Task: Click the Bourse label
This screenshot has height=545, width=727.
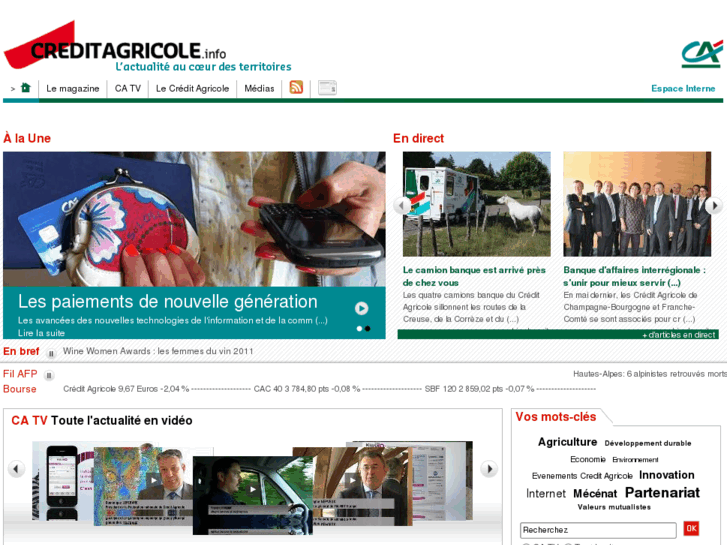Action: pyautogui.click(x=19, y=389)
